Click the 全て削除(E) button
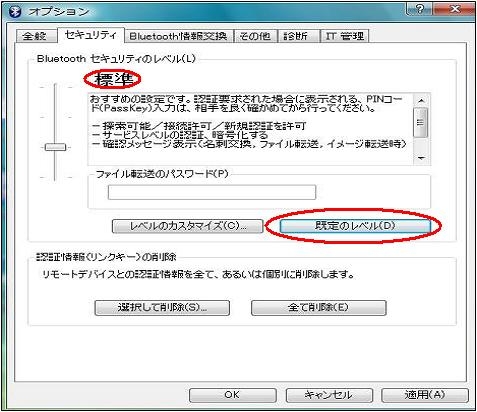The image size is (477, 412). (x=319, y=308)
